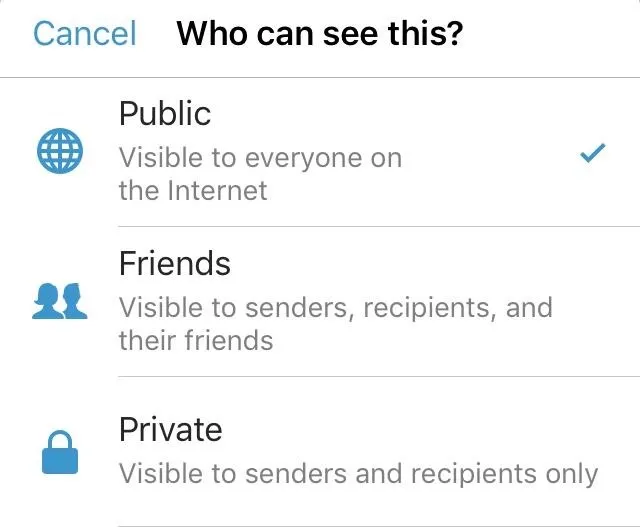This screenshot has width=640, height=527.
Task: Tap the blank header area right of title
Action: (x=551, y=34)
